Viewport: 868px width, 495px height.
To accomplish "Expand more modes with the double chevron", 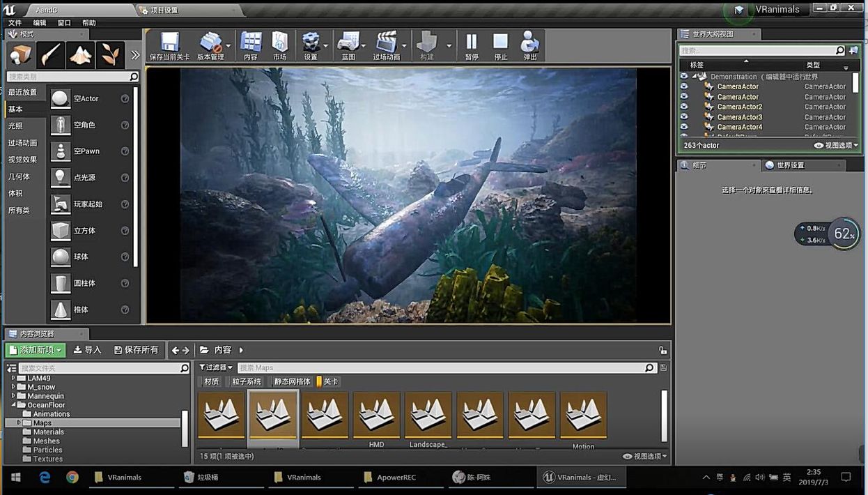I will [135, 55].
